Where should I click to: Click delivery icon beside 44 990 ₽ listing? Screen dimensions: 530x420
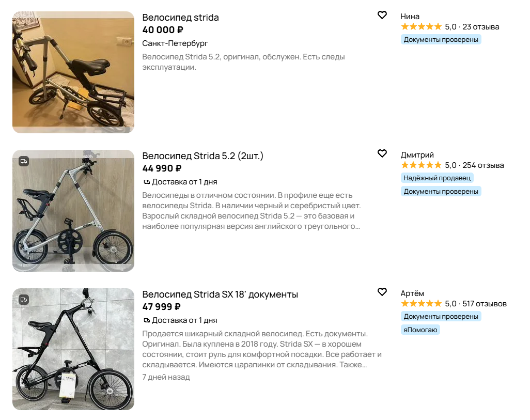pos(147,182)
